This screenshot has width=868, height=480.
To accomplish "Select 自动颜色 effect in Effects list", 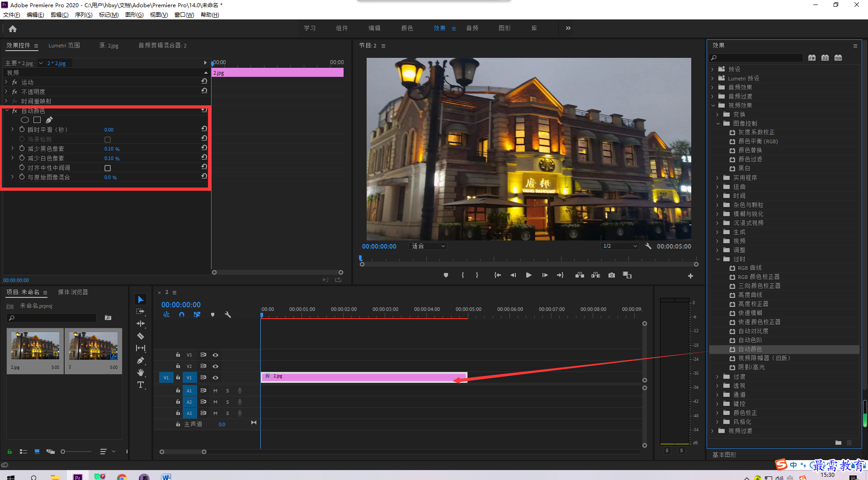I will click(x=750, y=349).
